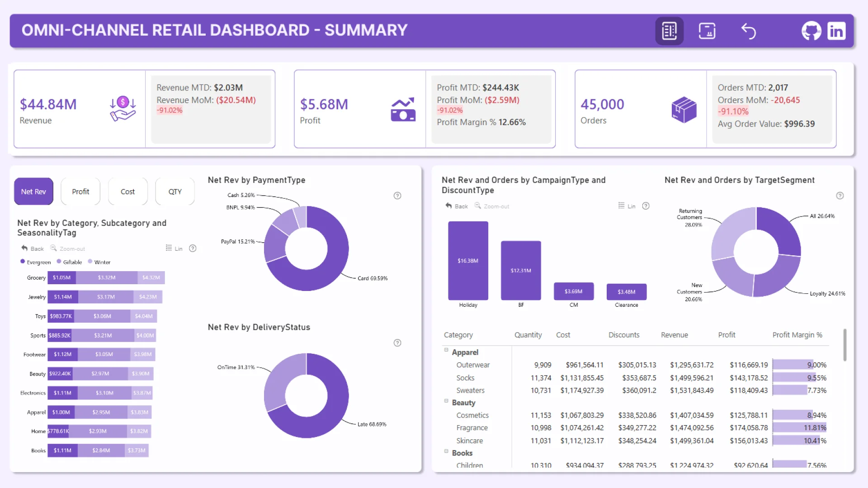Collapse the Beauty category row

coord(446,401)
